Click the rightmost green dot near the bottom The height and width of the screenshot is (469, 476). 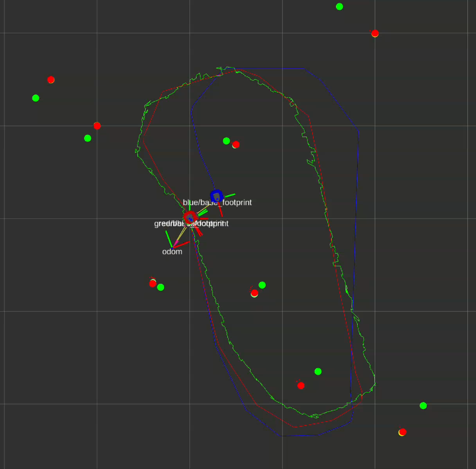pos(423,406)
